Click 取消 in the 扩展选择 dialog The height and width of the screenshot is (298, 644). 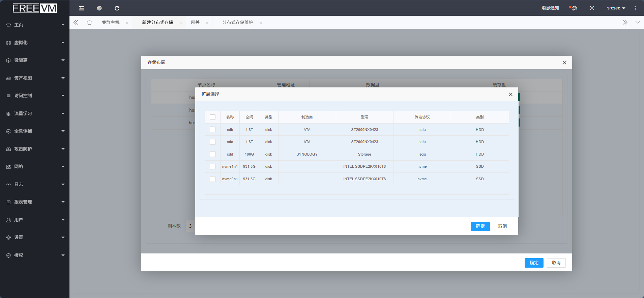coord(502,226)
